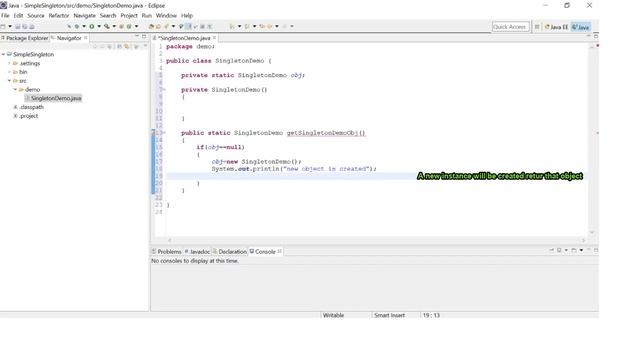Open the dropdown arrow next to New

10,27
